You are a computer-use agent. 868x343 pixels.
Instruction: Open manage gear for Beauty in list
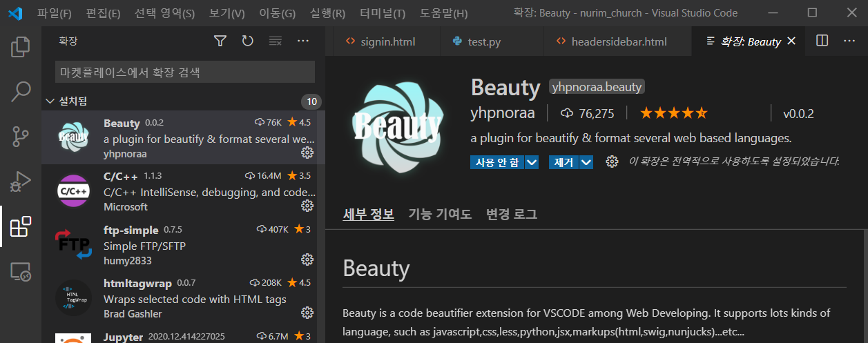pyautogui.click(x=307, y=153)
